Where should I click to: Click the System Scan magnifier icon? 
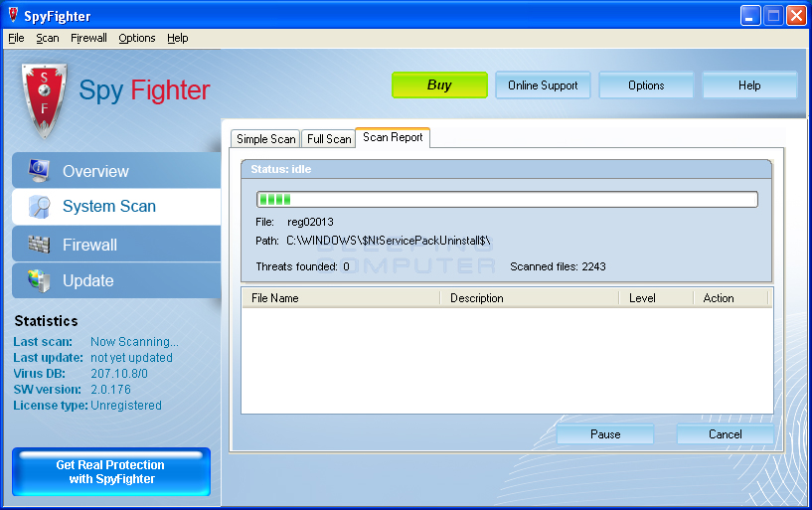coord(39,207)
